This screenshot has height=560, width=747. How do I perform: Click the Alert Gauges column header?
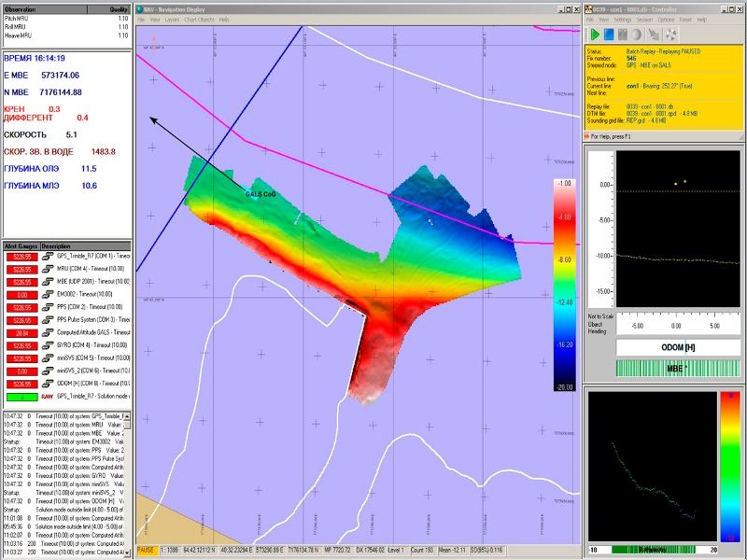[x=20, y=246]
